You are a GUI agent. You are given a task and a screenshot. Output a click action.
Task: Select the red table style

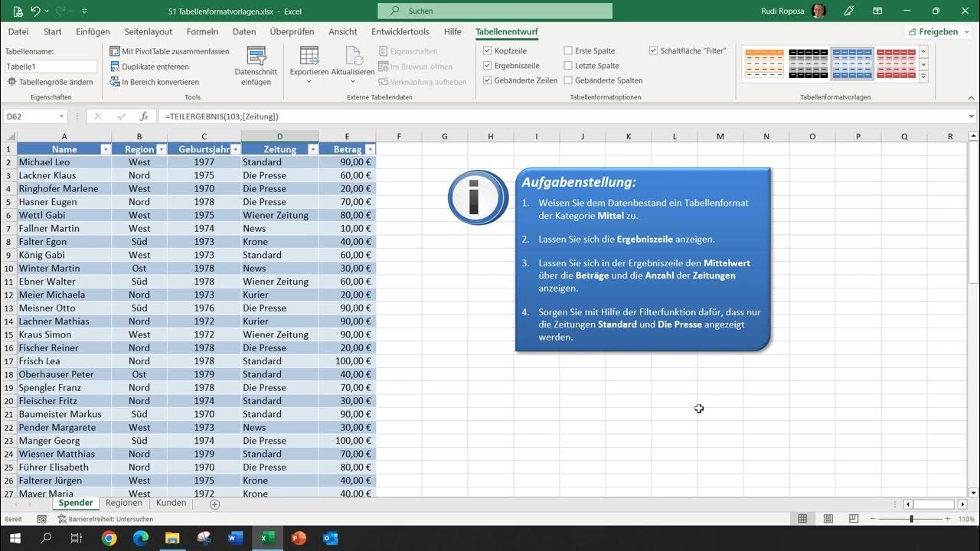click(x=896, y=64)
